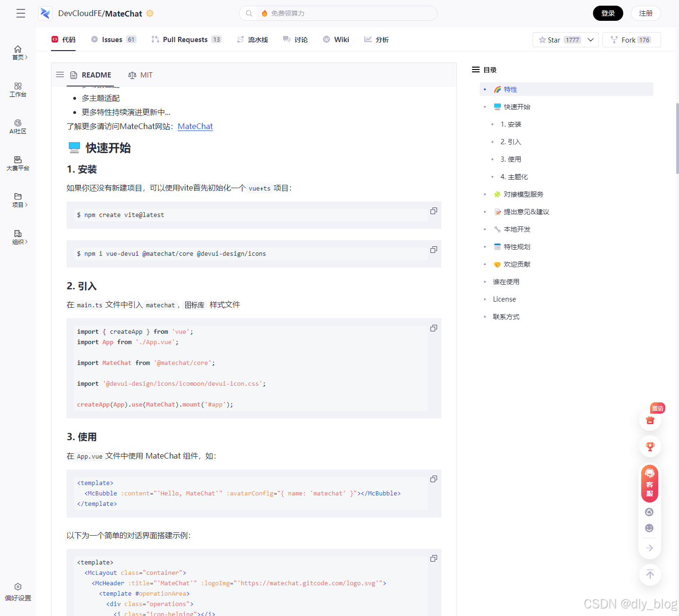Click the trophy floating icon

tap(650, 446)
